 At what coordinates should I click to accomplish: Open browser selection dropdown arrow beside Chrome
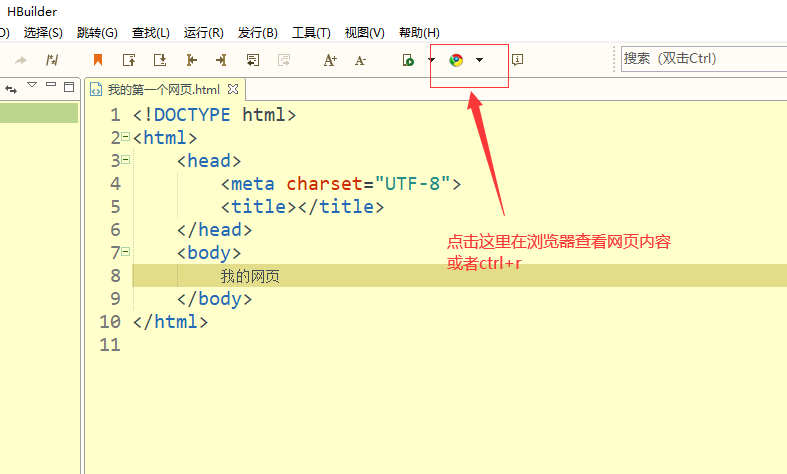pyautogui.click(x=479, y=60)
